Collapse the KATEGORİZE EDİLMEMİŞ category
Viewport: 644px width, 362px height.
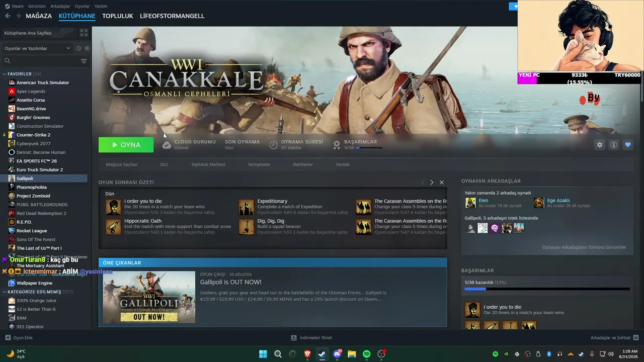pos(4,292)
